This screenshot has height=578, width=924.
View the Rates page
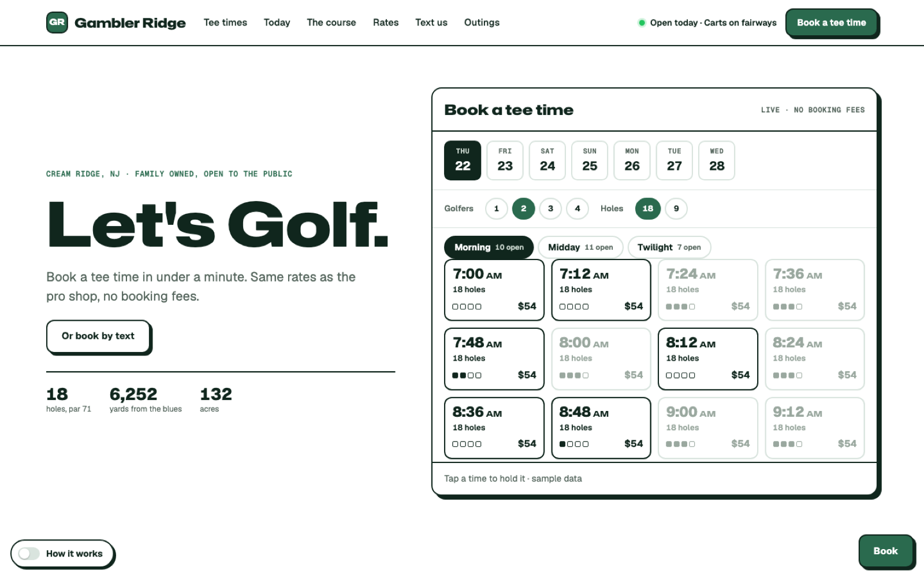click(386, 23)
